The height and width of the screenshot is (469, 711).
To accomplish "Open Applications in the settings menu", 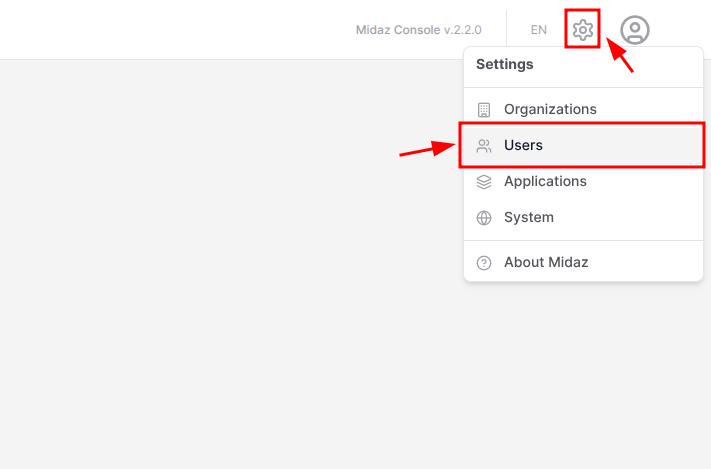I will click(583, 181).
